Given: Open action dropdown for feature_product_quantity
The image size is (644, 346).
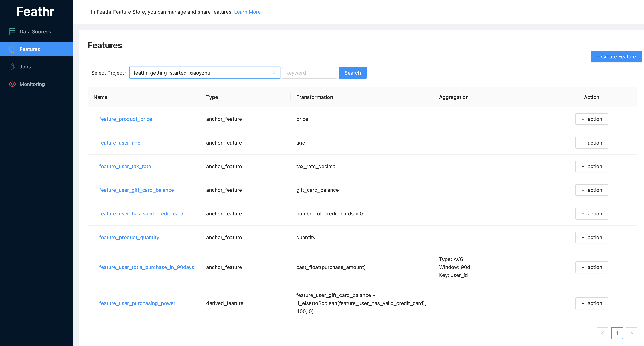Looking at the screenshot, I should point(592,238).
